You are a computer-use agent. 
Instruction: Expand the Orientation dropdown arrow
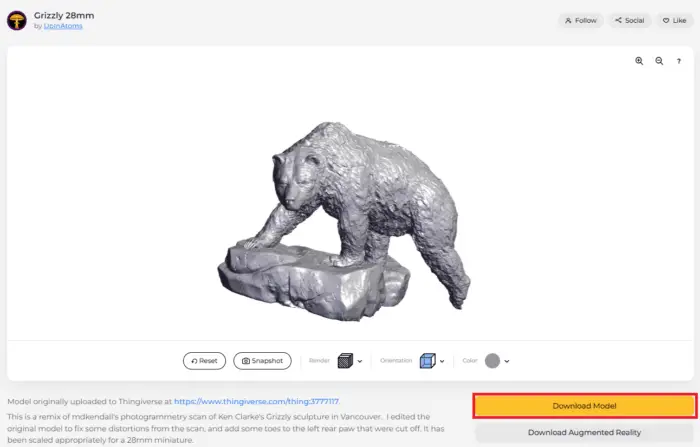pyautogui.click(x=442, y=361)
